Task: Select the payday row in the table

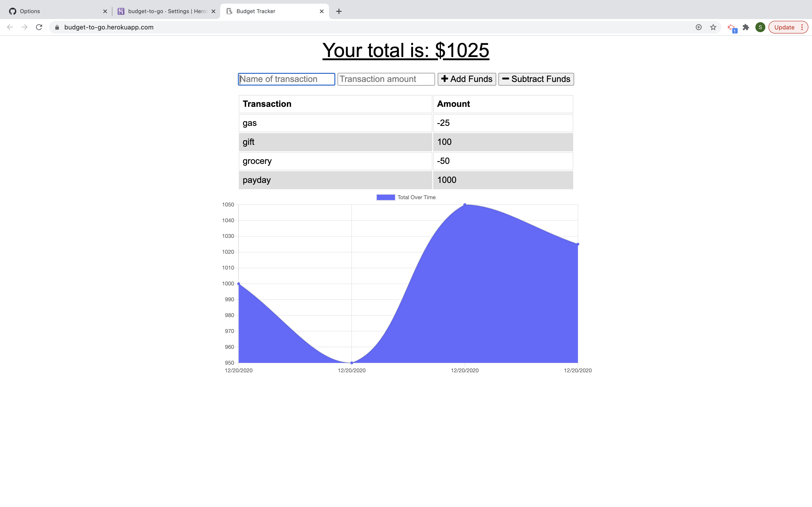Action: tap(336, 180)
